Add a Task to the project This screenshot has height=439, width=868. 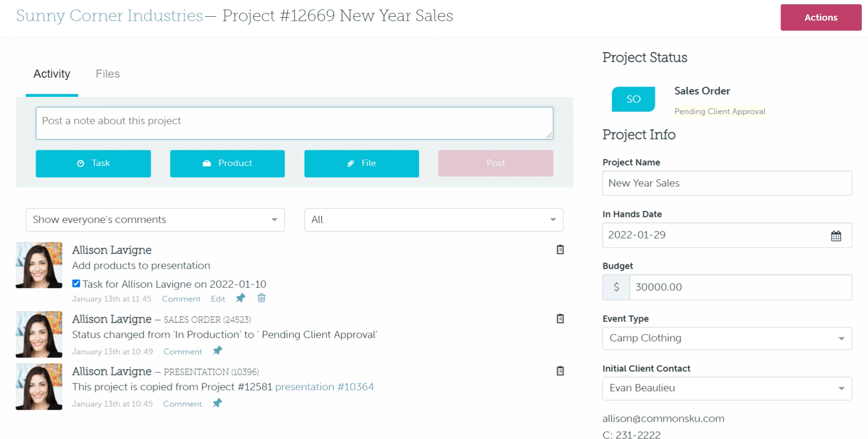point(93,164)
